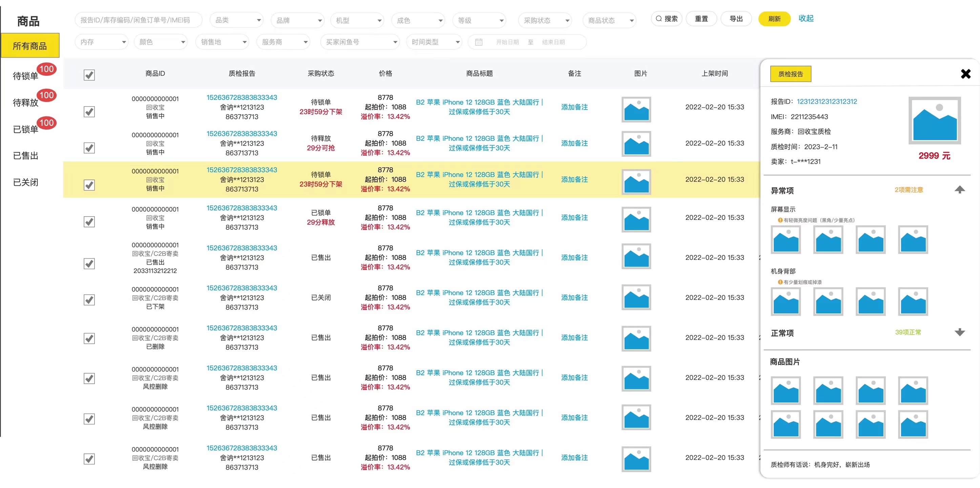Open report ID 12312312312312312 link

(827, 102)
